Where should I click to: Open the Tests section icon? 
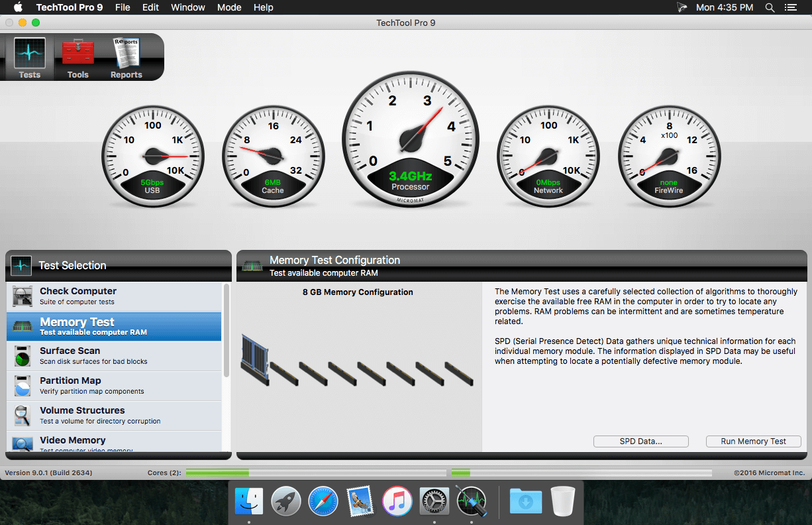click(x=30, y=54)
